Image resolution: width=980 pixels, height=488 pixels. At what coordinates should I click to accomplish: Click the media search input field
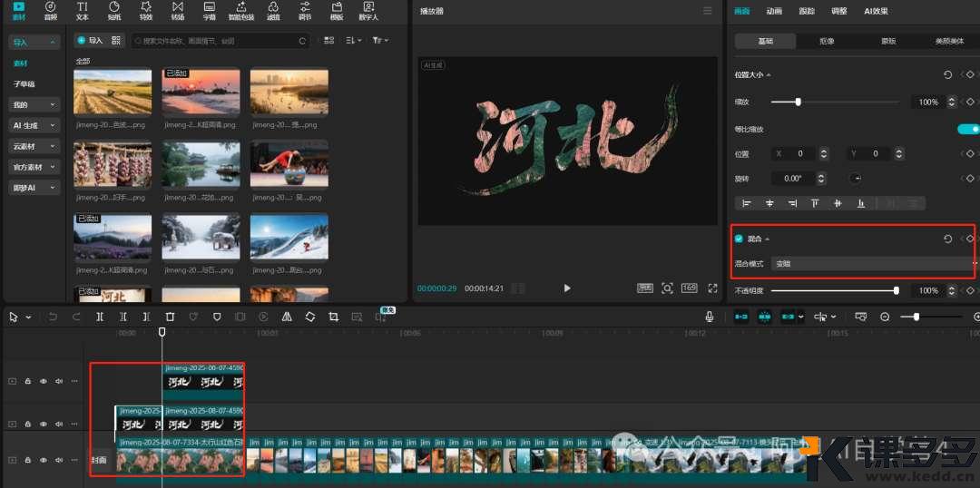(x=220, y=41)
